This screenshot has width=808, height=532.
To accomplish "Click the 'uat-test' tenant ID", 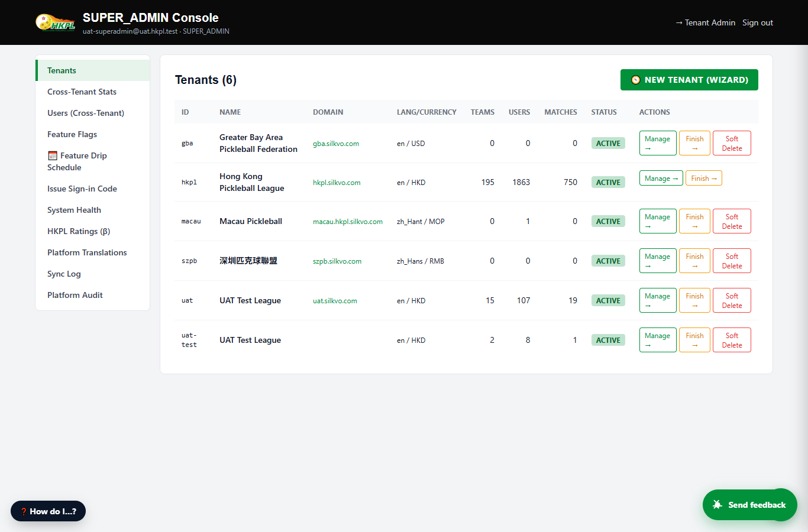I will tap(189, 340).
